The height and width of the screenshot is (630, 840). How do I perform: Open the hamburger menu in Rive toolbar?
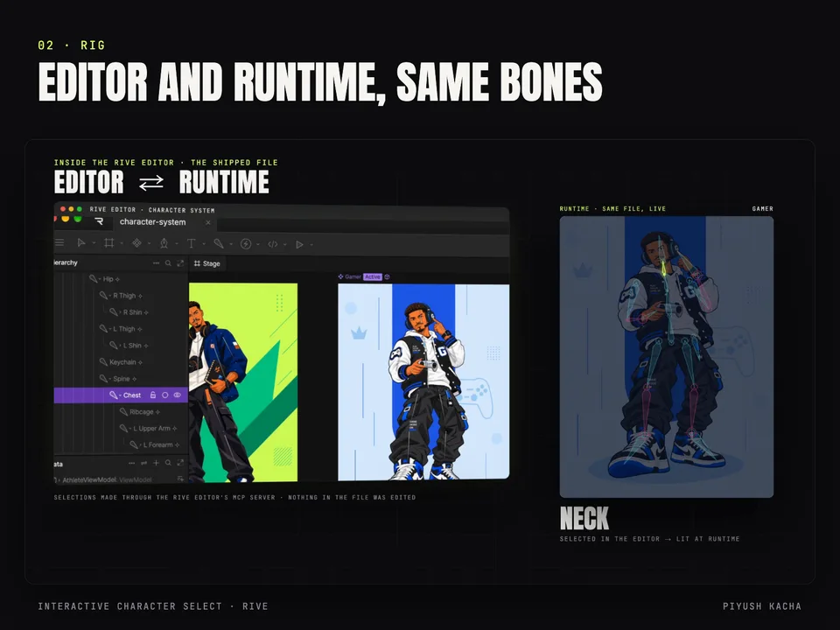click(x=59, y=242)
